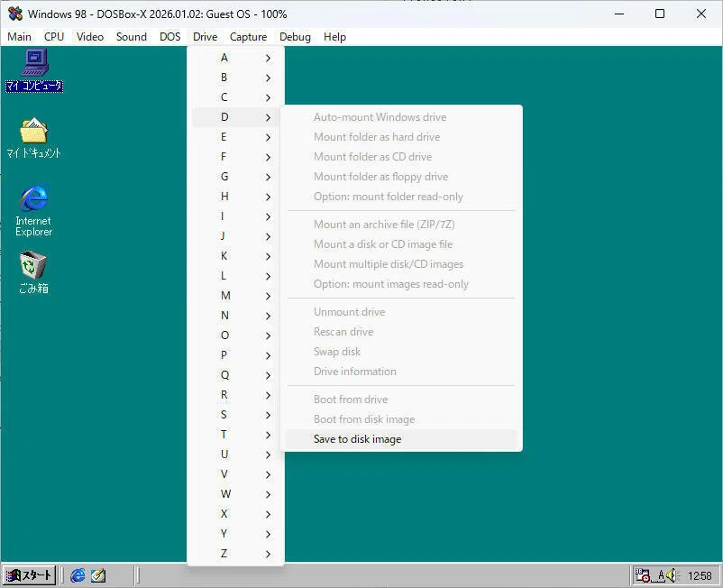Expand drive S submenu
This screenshot has width=723, height=588.
pos(235,415)
